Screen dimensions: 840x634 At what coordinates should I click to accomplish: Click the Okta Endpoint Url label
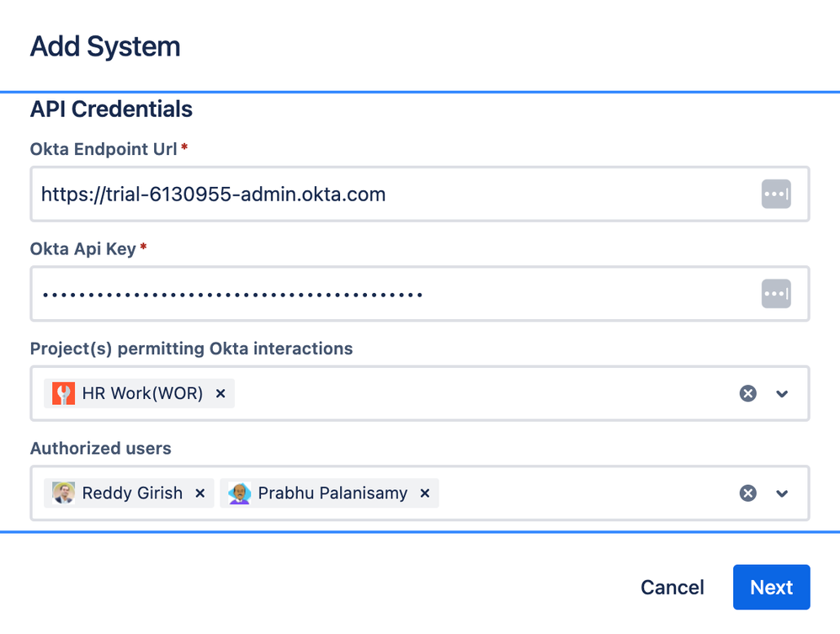click(x=104, y=149)
